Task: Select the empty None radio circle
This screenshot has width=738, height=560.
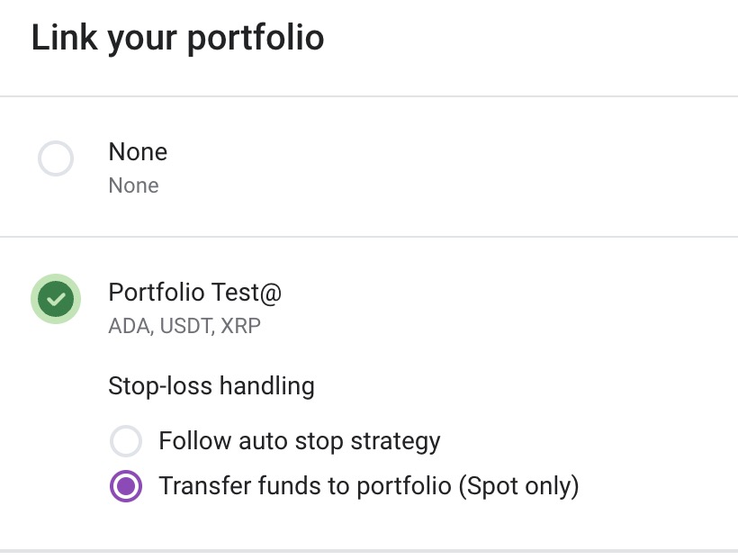Action: 56,159
